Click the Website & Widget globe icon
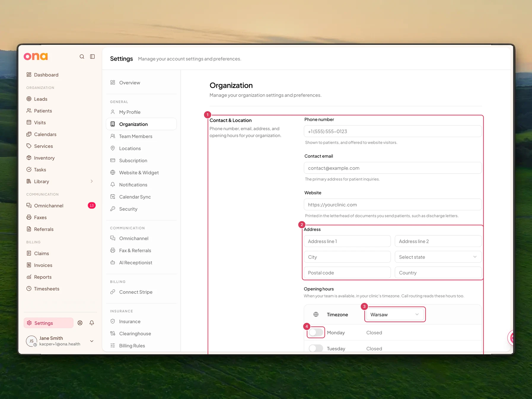 click(113, 173)
